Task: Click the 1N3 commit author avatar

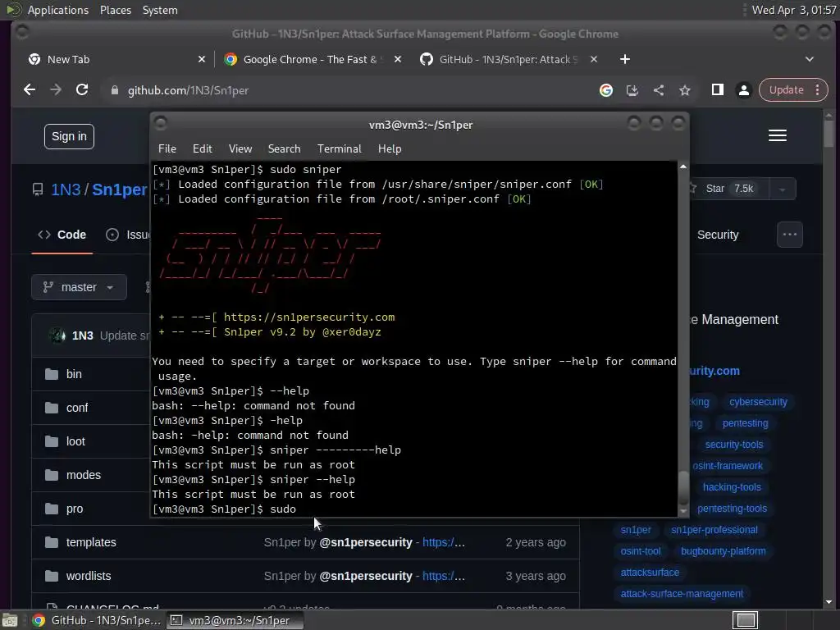Action: (57, 336)
